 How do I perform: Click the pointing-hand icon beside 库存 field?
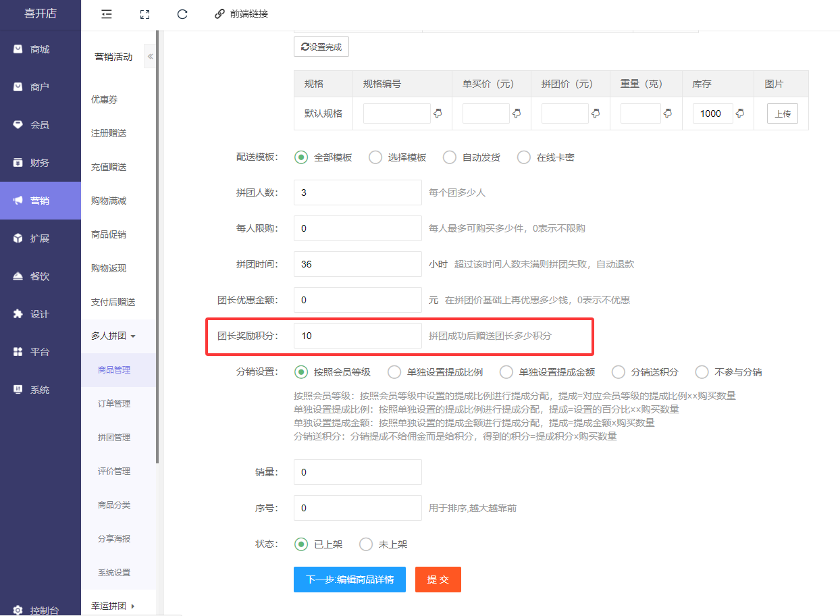[739, 113]
